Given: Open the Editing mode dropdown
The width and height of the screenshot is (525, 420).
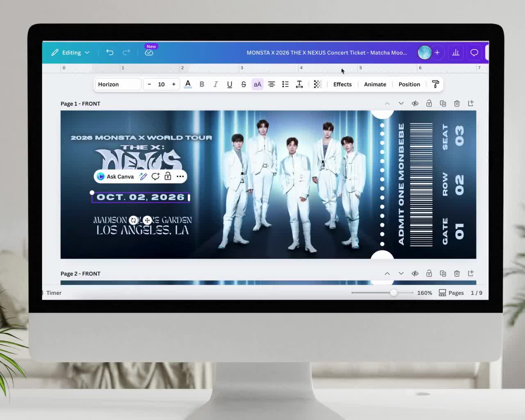Looking at the screenshot, I should pyautogui.click(x=70, y=52).
